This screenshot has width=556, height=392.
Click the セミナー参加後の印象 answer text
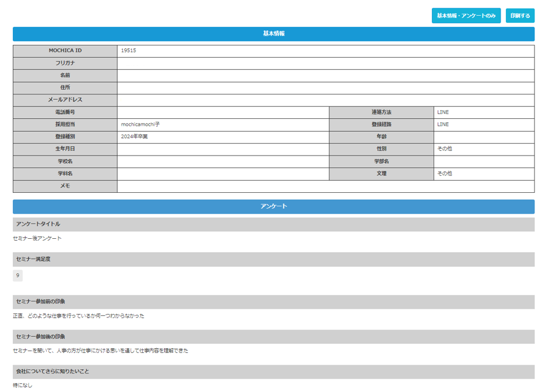100,351
